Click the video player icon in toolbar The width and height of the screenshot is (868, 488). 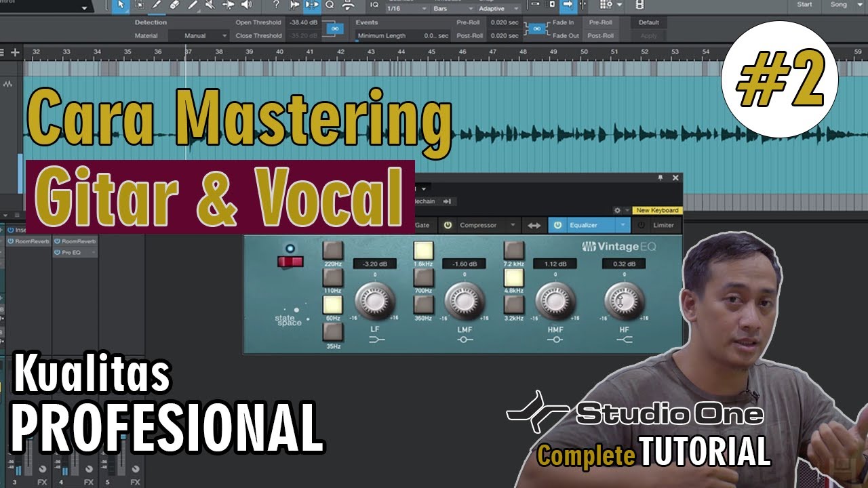click(x=639, y=5)
